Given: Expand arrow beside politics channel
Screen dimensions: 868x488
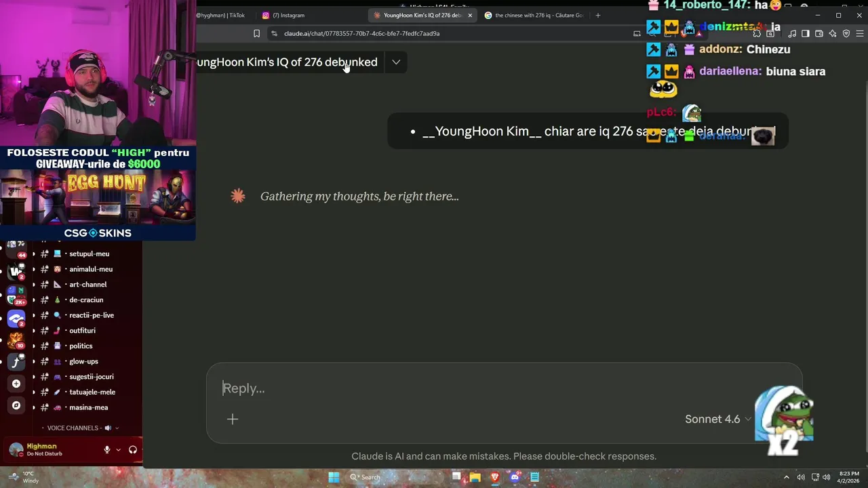Looking at the screenshot, I should (34, 346).
